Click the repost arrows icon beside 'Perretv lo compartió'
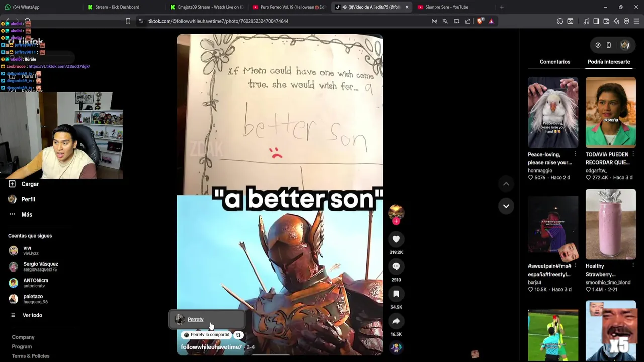Viewport: 644px width, 362px height. (x=238, y=335)
